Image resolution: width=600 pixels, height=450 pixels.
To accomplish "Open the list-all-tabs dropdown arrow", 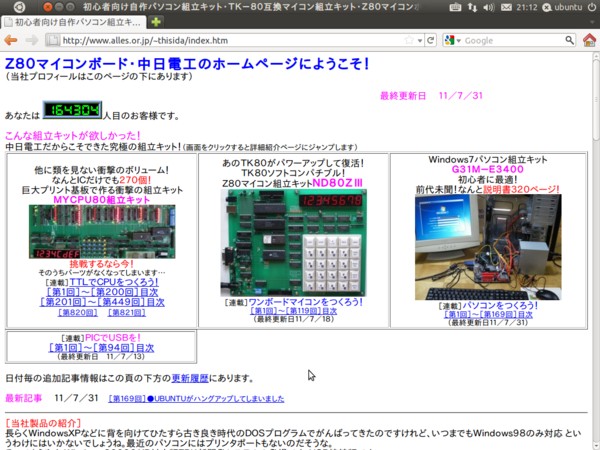I will point(594,22).
